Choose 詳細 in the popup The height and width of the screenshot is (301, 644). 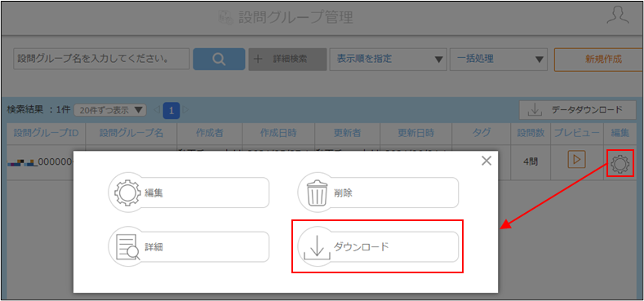[x=189, y=247]
